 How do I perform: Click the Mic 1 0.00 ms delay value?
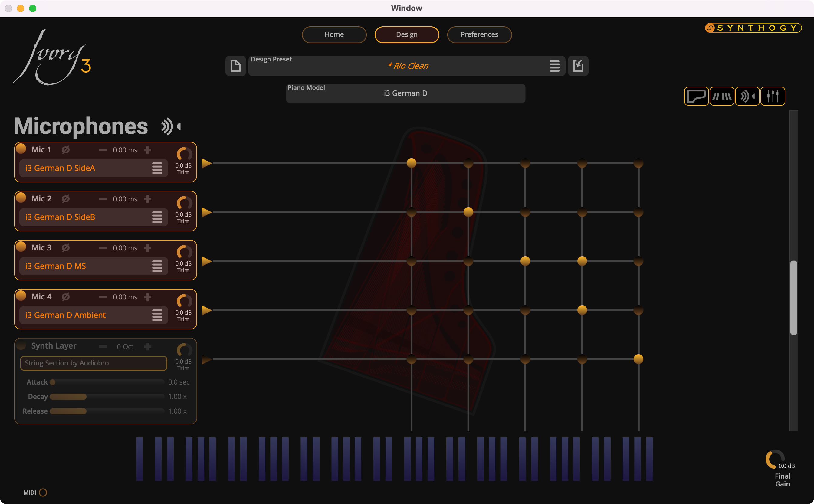click(125, 150)
